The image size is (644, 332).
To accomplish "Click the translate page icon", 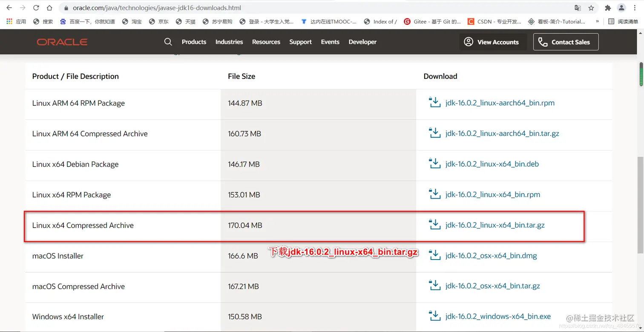I will pyautogui.click(x=578, y=8).
